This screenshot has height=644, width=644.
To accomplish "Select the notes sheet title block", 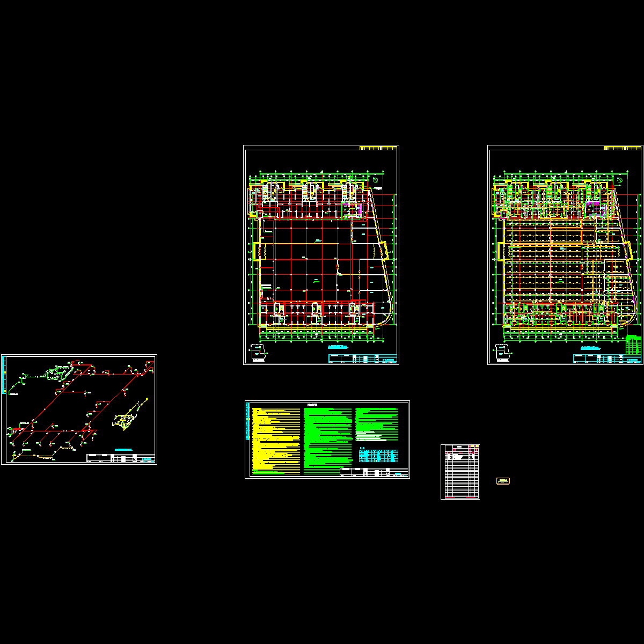I will point(374,472).
